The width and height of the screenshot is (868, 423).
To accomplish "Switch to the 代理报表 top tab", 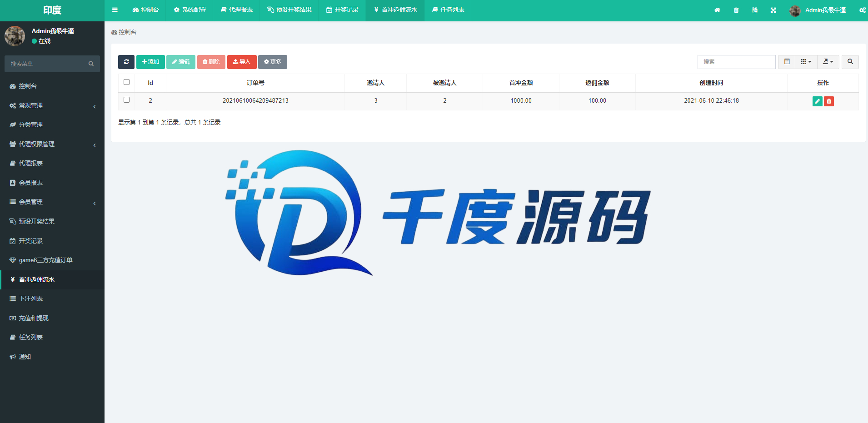I will [236, 10].
